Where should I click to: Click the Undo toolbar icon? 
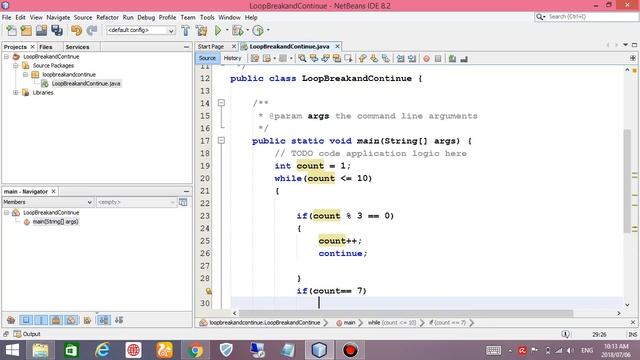click(76, 31)
